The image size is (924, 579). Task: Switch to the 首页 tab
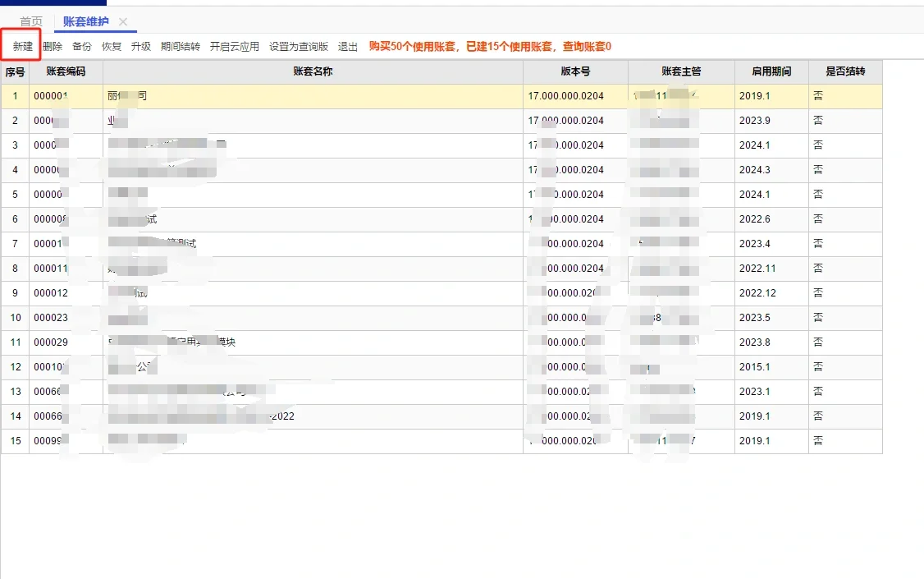31,21
